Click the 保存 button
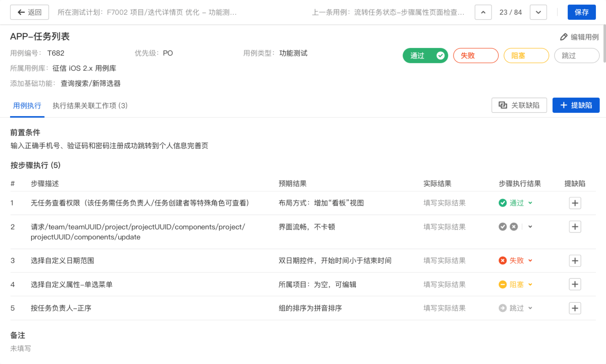This screenshot has height=364, width=606. (x=581, y=12)
